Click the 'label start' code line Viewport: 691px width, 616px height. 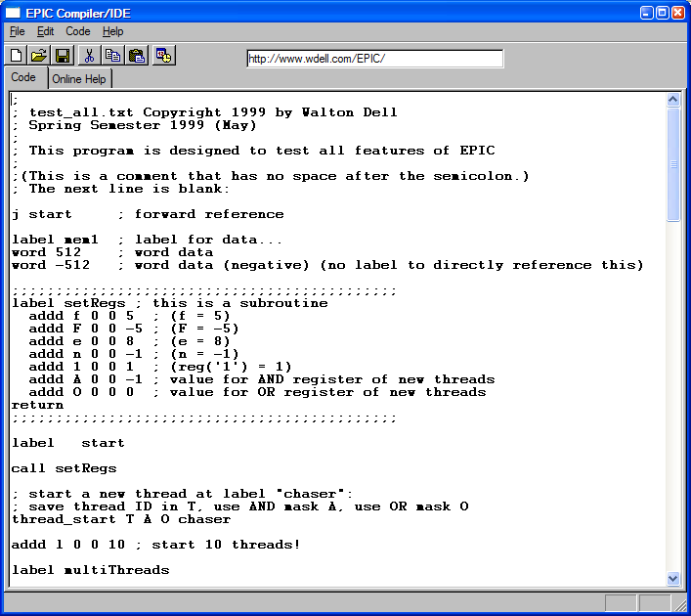[x=68, y=443]
